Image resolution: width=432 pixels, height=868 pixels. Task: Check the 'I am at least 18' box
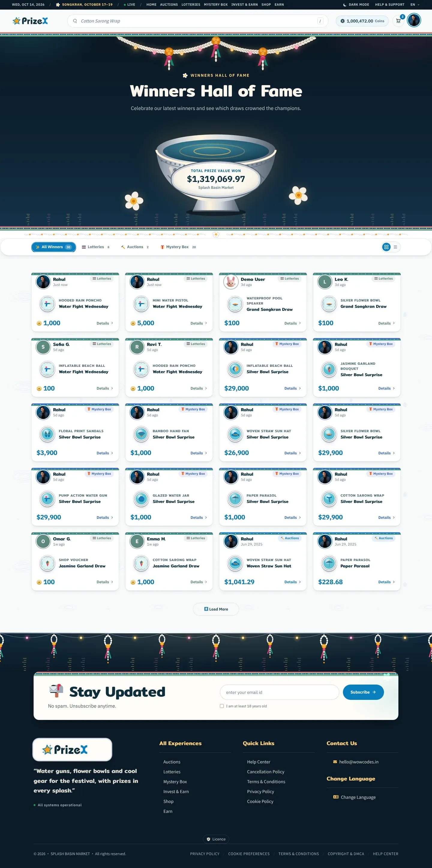click(222, 706)
